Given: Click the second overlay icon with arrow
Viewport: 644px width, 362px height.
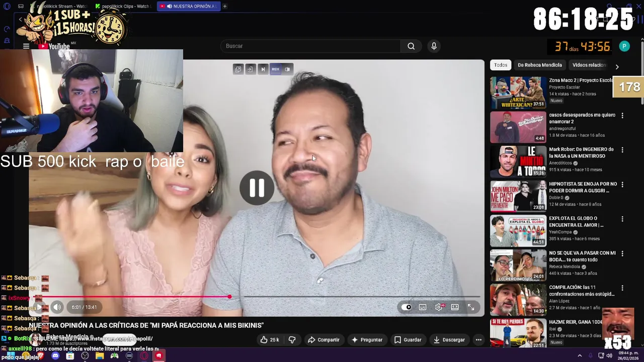Looking at the screenshot, I should click(250, 69).
